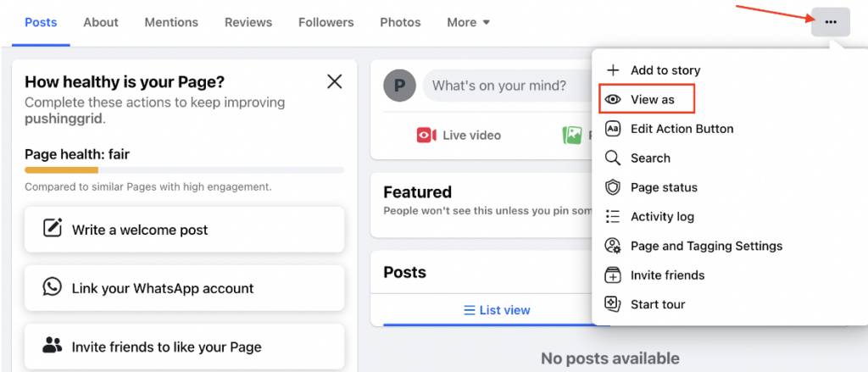Click the Edit Action Button icon

pos(613,129)
